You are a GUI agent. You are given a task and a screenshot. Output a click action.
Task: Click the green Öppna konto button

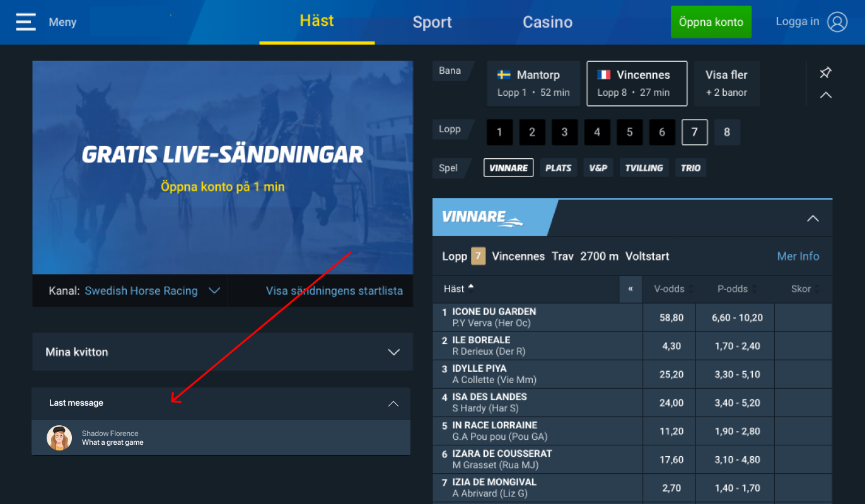click(711, 22)
